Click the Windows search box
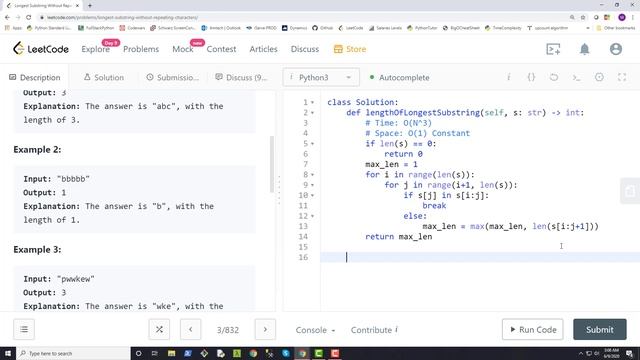 coord(73,353)
